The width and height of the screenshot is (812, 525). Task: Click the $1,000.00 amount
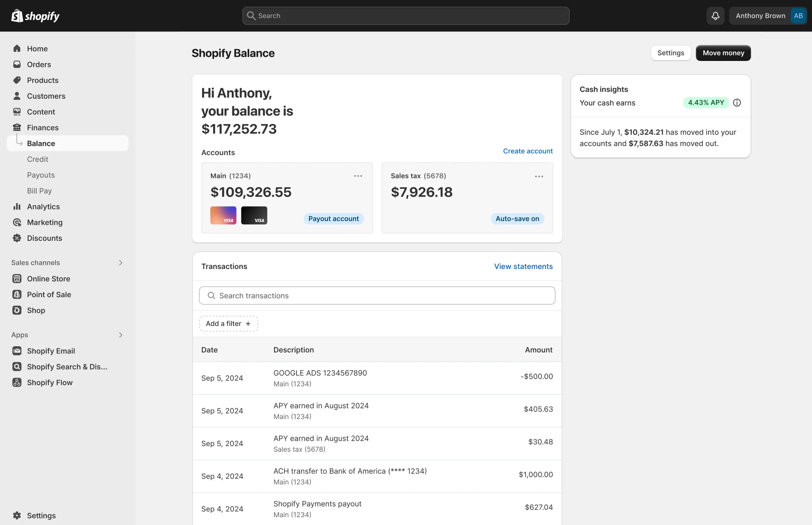click(535, 474)
